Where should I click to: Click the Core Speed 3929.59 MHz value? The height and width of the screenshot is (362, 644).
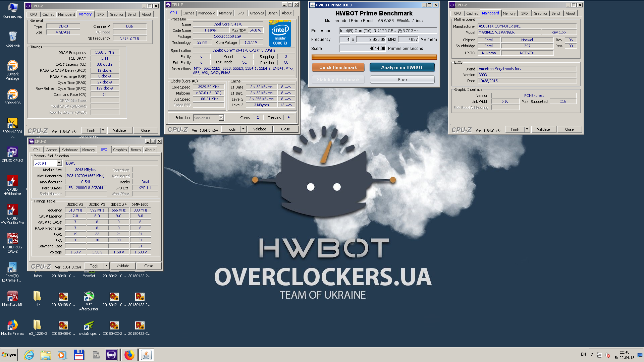pyautogui.click(x=209, y=87)
